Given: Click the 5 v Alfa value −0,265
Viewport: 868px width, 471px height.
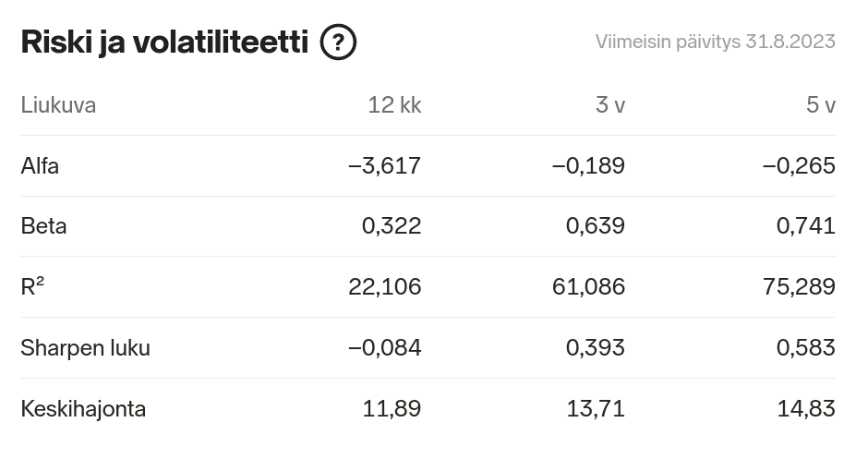Looking at the screenshot, I should (799, 166).
